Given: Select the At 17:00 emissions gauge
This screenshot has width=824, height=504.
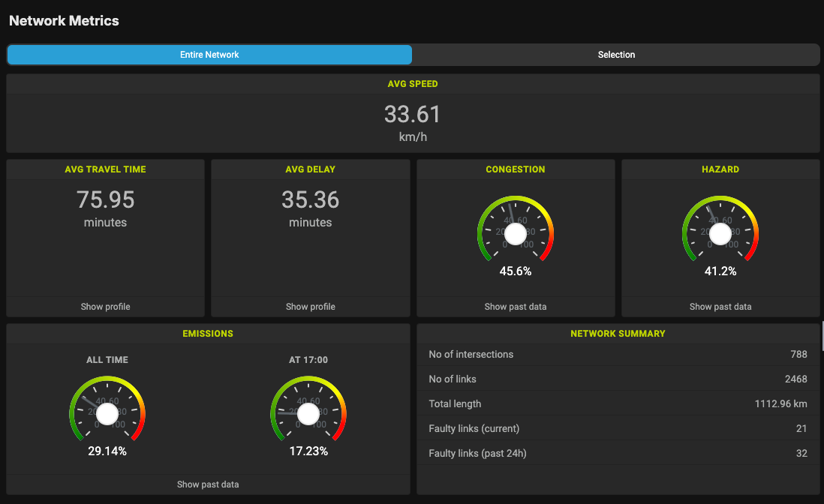Looking at the screenshot, I should (309, 412).
